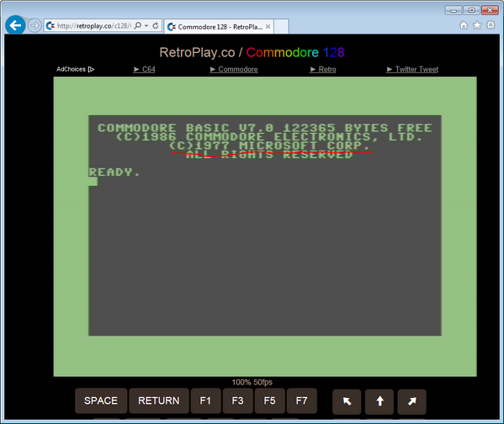Click the READY. prompt text

114,172
